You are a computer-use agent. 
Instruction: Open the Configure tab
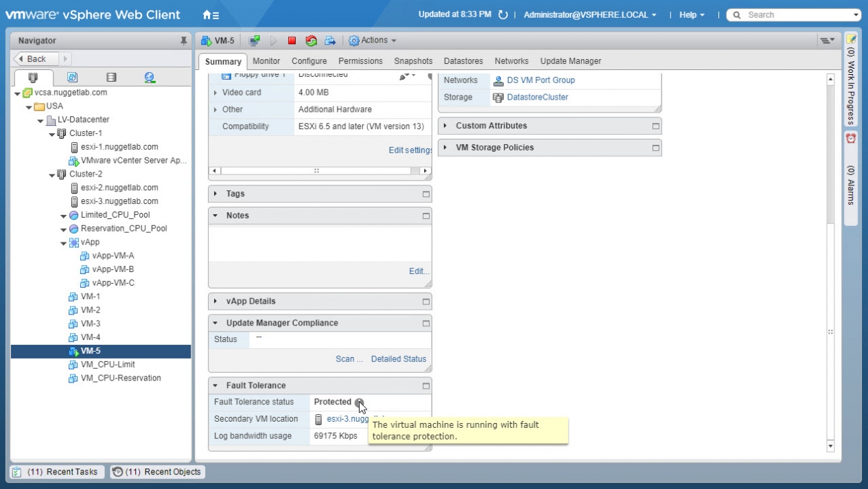click(309, 61)
